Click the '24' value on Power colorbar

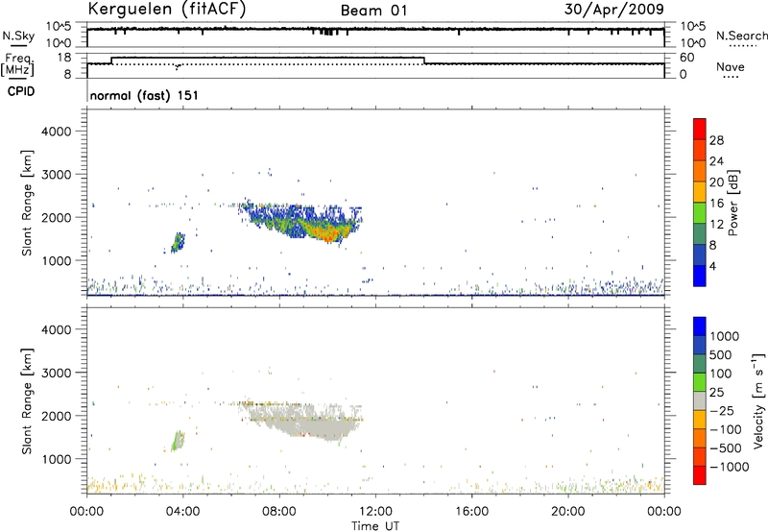tap(716, 161)
